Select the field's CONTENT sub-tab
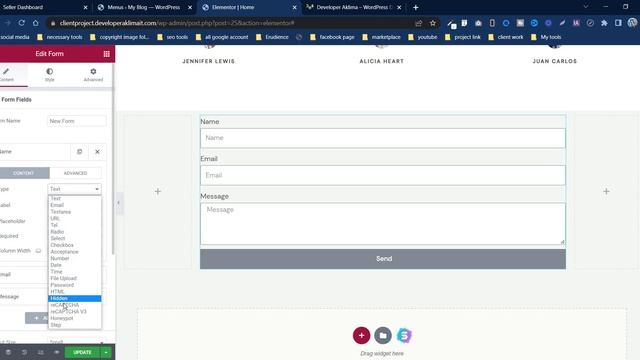Image resolution: width=640 pixels, height=360 pixels. coord(24,173)
